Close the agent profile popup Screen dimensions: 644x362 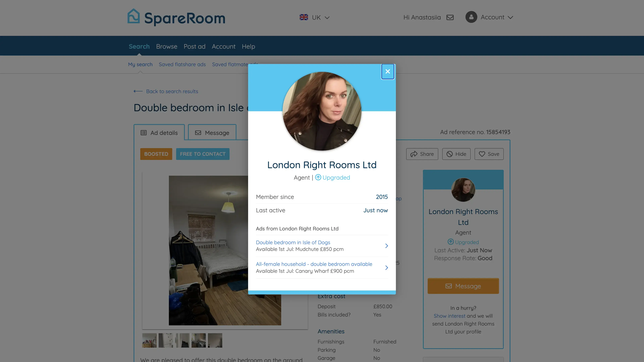388,71
